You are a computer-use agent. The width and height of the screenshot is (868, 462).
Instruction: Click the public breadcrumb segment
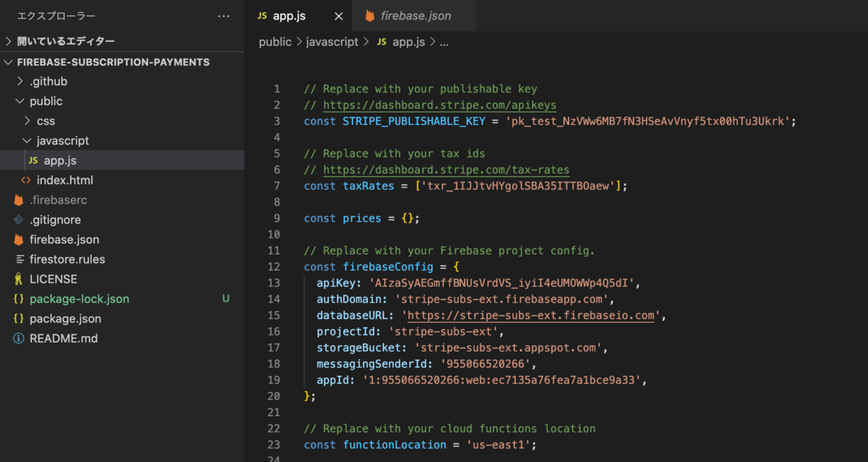pyautogui.click(x=275, y=42)
